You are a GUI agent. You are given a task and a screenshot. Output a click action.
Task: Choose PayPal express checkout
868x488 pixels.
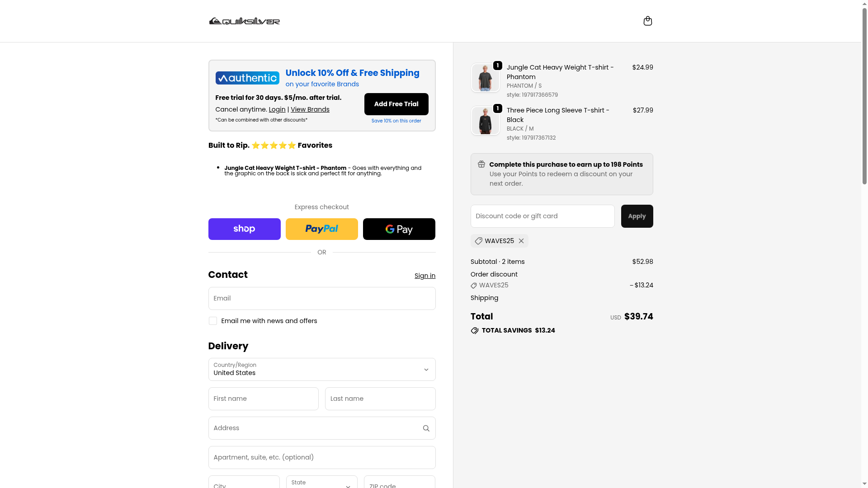pos(321,229)
